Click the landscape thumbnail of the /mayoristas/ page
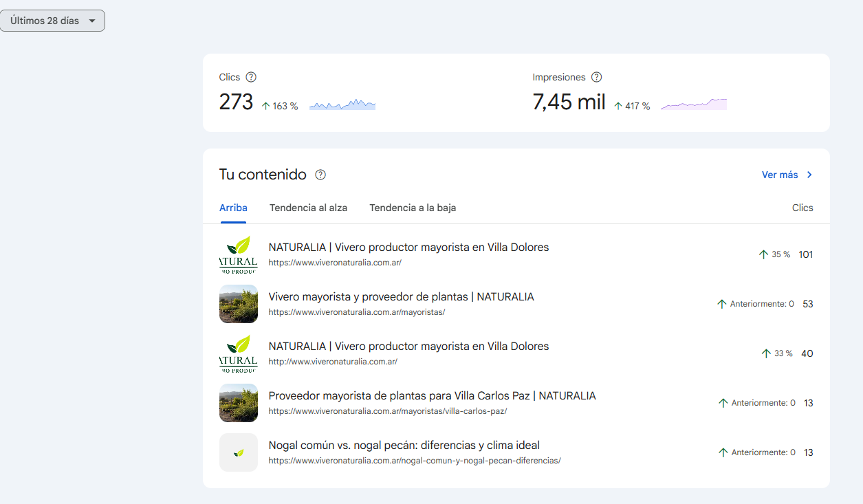The height and width of the screenshot is (504, 863). coord(239,304)
